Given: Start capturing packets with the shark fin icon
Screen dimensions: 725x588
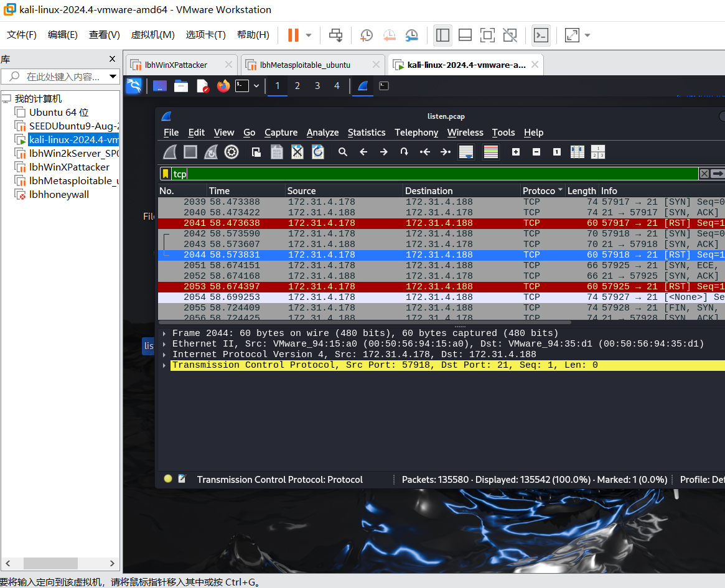Looking at the screenshot, I should [170, 152].
